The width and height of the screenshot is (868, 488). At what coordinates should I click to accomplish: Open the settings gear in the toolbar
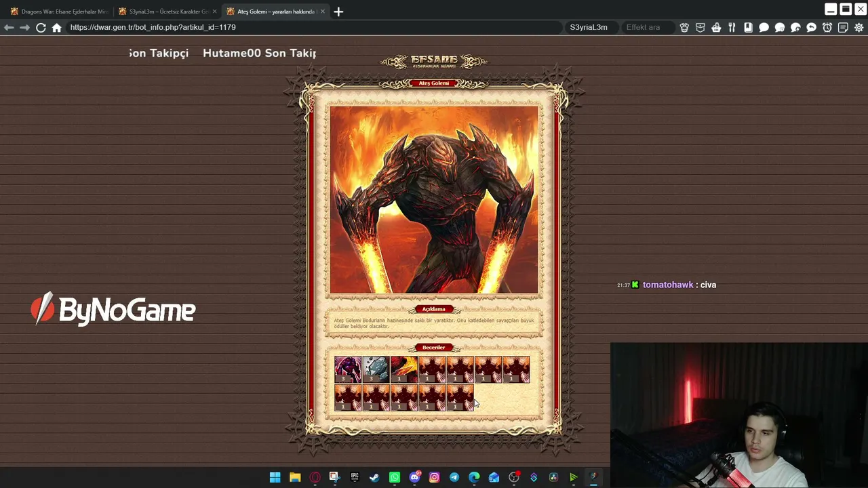pos(859,27)
